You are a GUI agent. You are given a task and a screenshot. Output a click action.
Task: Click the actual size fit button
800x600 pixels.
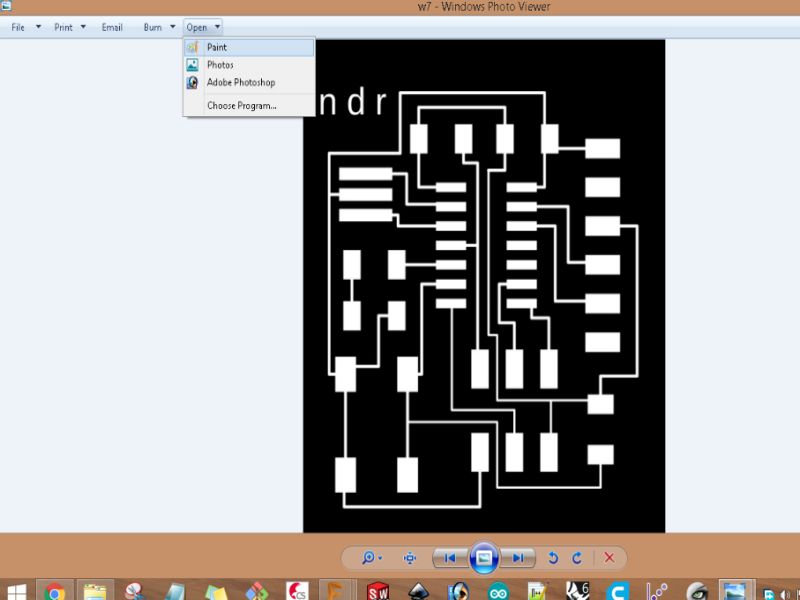(410, 558)
